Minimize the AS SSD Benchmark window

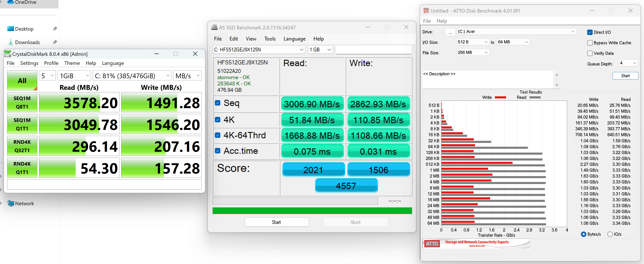(x=367, y=27)
